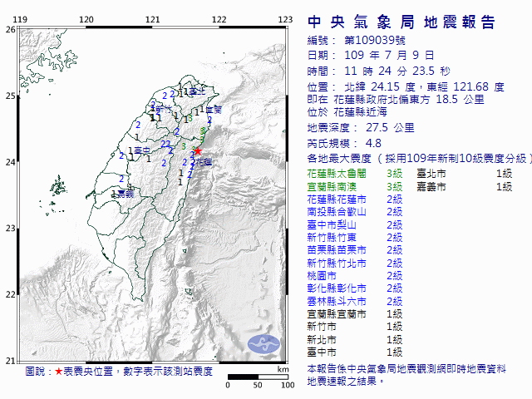This screenshot has width=532, height=399.
Task: Click longitude label 121 on the map axis
Action: click(152, 20)
